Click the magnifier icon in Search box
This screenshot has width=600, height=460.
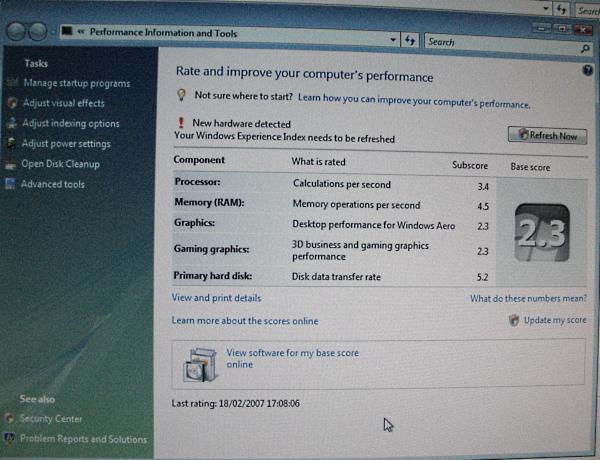(585, 48)
